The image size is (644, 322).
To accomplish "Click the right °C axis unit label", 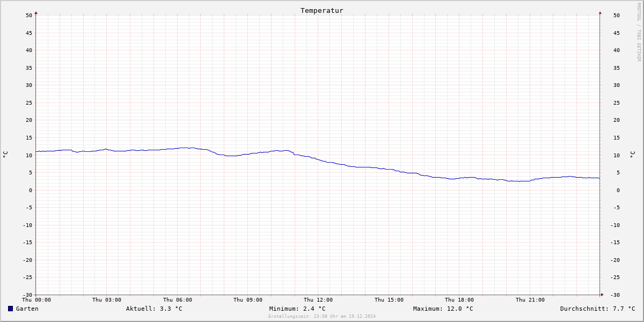I will coord(632,155).
